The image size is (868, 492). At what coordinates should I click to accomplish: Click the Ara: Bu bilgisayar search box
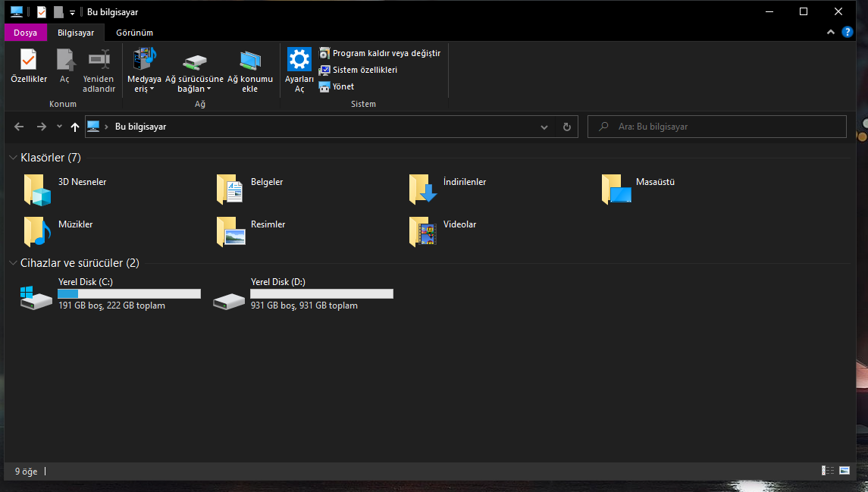point(717,127)
